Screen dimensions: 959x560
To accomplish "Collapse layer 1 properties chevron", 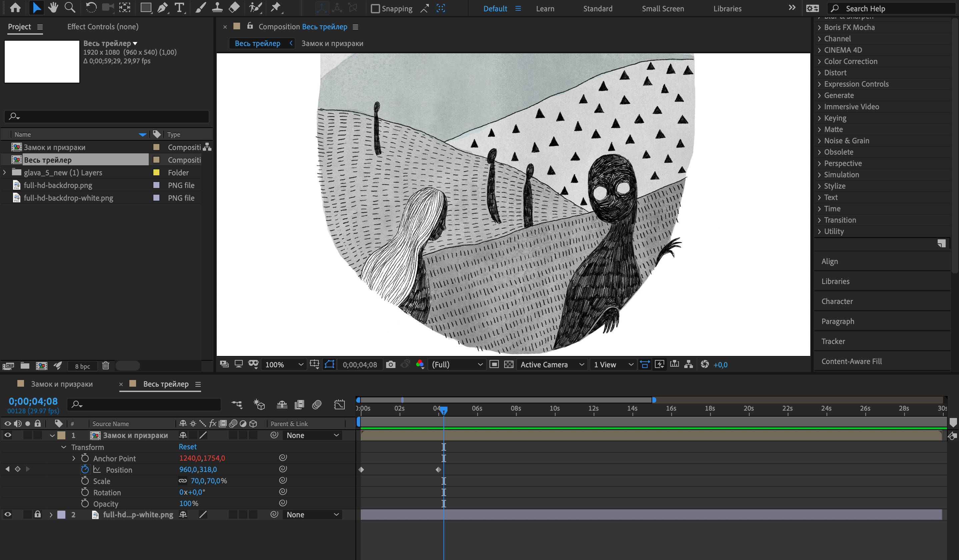I will [52, 435].
